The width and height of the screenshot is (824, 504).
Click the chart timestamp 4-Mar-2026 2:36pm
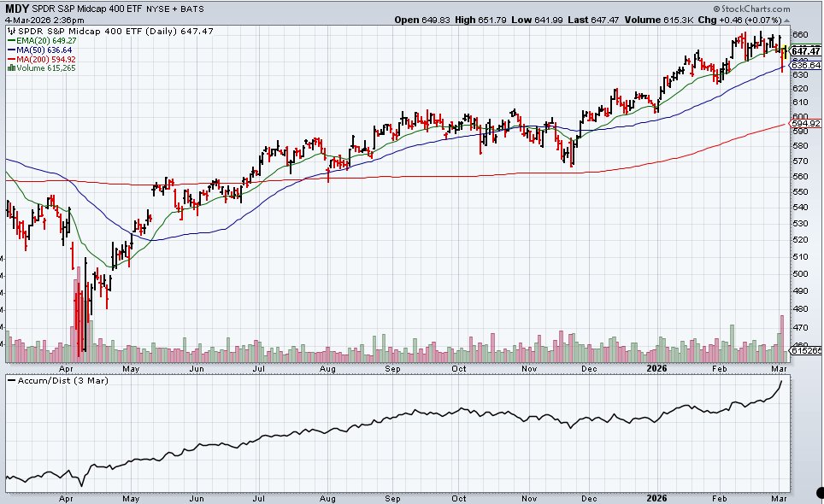pos(44,20)
